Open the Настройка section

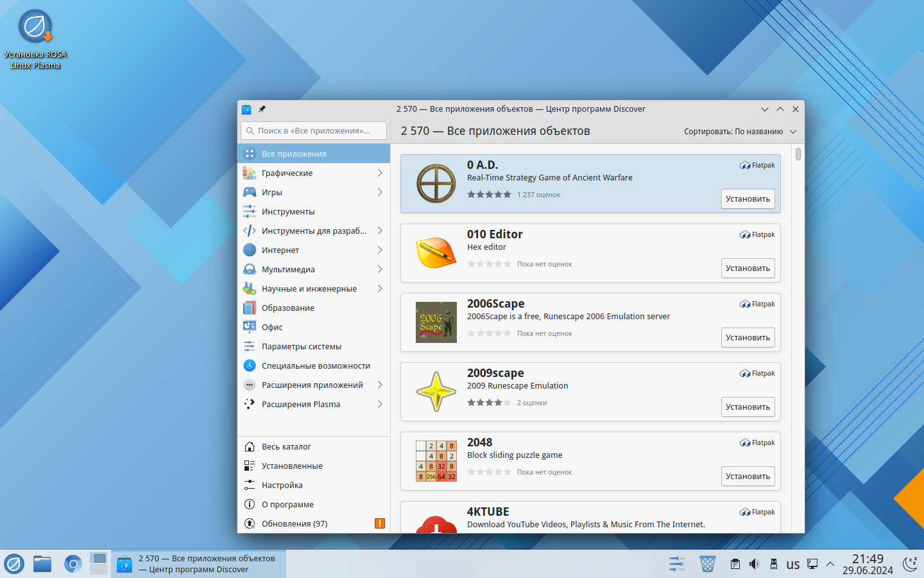(x=314, y=485)
